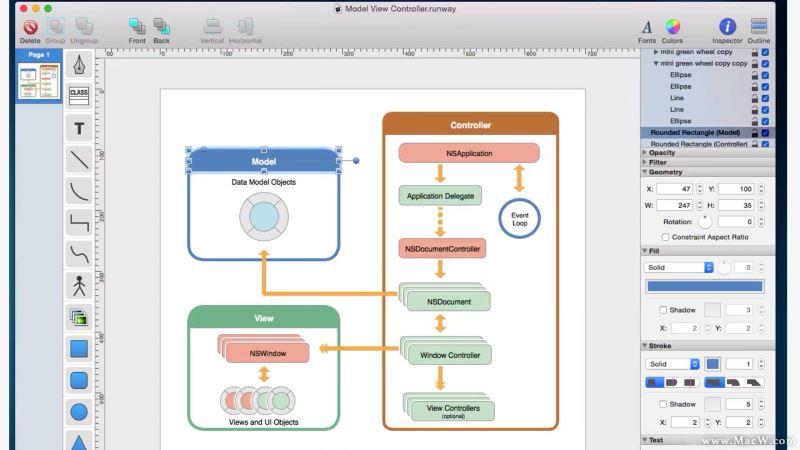Open the Stroke type Solid dropdown
The width and height of the screenshot is (800, 450).
tap(672, 364)
